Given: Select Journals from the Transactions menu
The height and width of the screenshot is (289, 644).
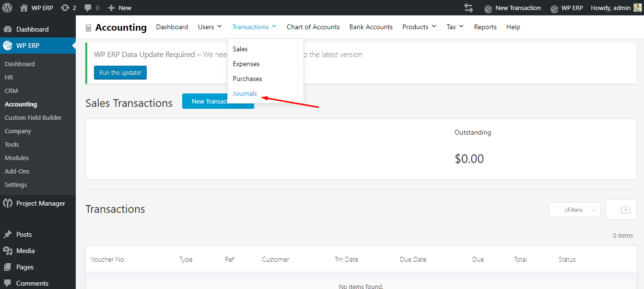Looking at the screenshot, I should tap(245, 93).
